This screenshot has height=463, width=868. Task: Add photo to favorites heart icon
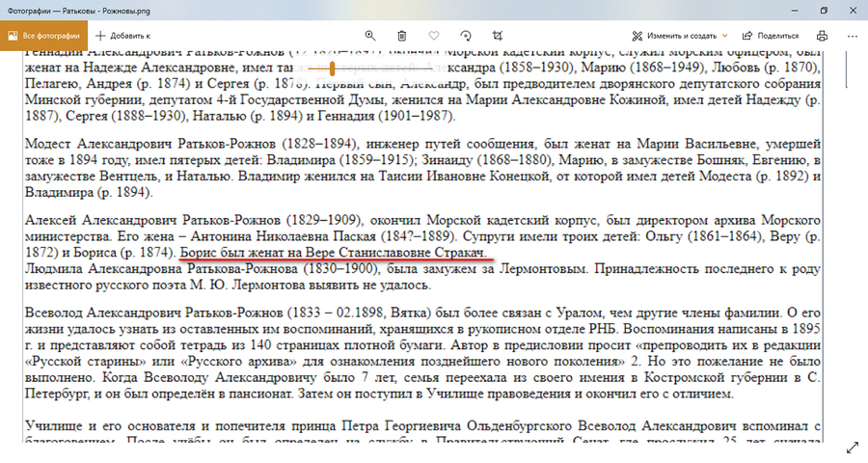[434, 36]
